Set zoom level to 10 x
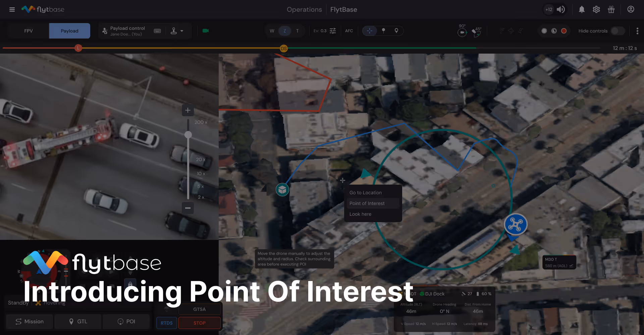Viewport: 644px width, 335px height. [x=201, y=174]
